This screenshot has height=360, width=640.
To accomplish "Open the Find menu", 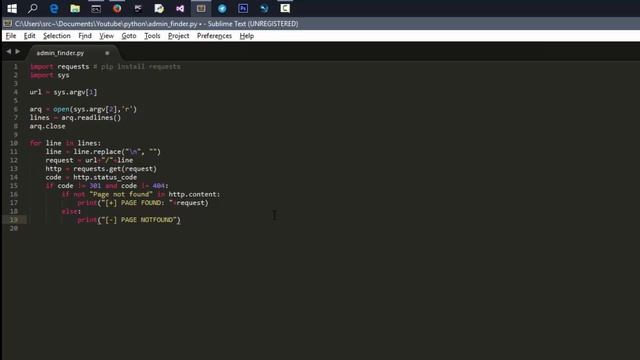I will (85, 36).
